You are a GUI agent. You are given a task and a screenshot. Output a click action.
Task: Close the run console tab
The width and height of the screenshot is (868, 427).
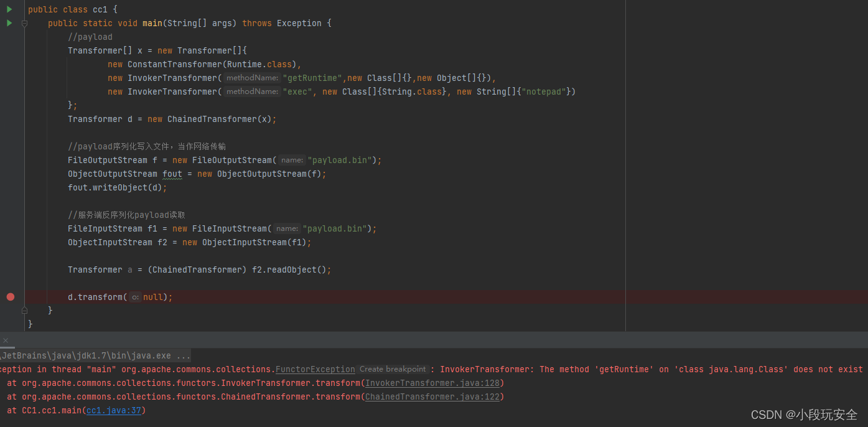point(6,340)
